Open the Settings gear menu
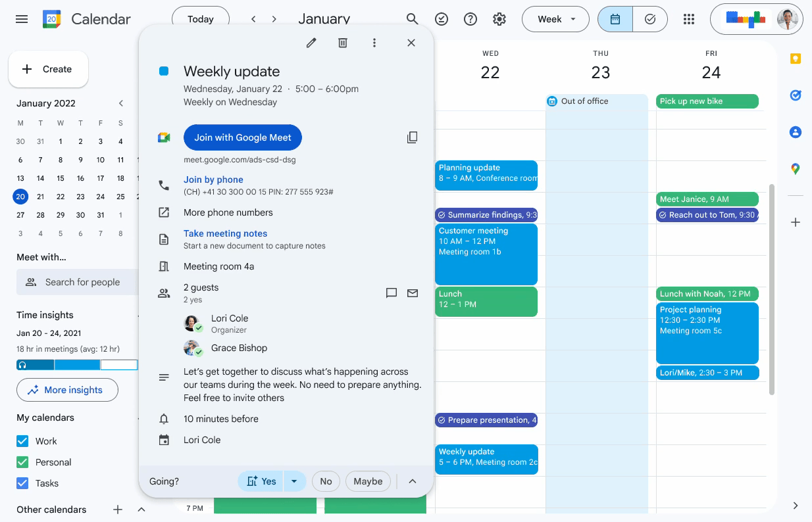This screenshot has width=812, height=522. point(499,19)
